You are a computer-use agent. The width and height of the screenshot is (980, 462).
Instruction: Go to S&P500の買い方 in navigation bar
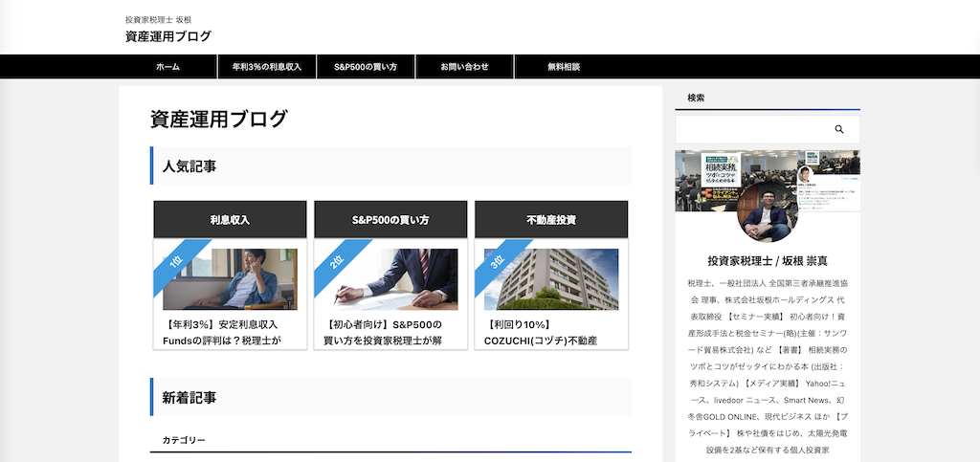366,67
